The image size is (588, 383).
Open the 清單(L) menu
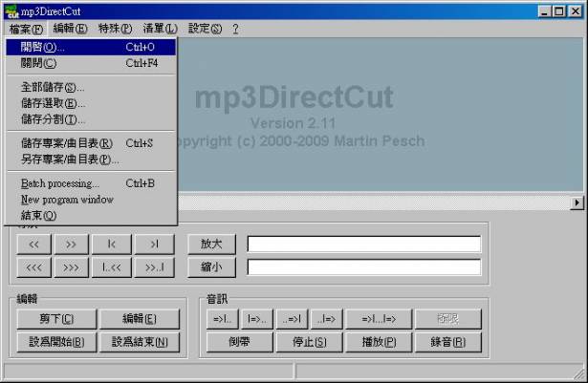[160, 29]
